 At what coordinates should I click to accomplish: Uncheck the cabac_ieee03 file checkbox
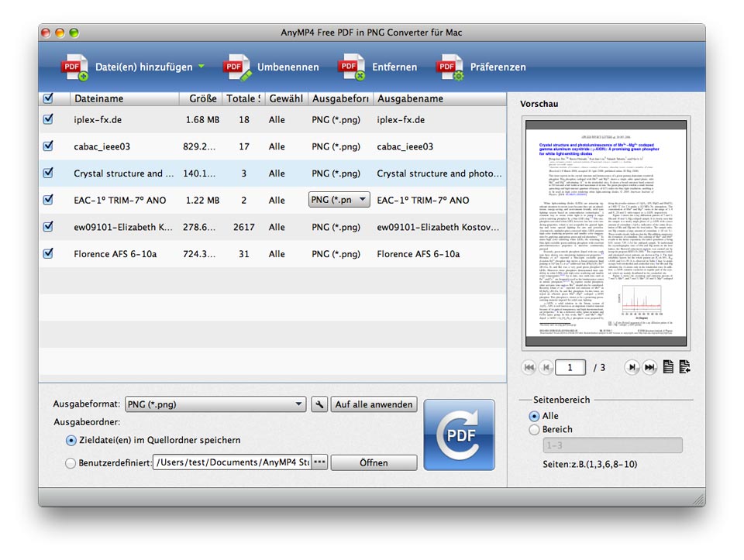[48, 146]
